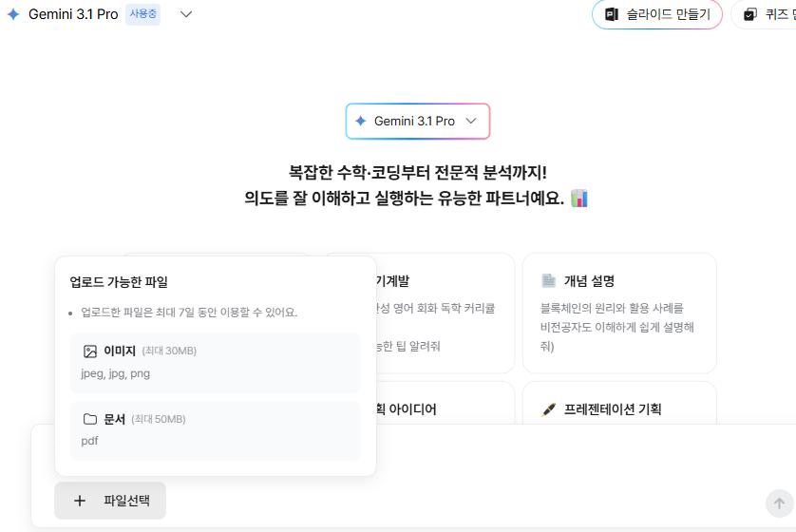Click the image icon next to 이미지
This screenshot has width=796, height=532.
(x=90, y=351)
